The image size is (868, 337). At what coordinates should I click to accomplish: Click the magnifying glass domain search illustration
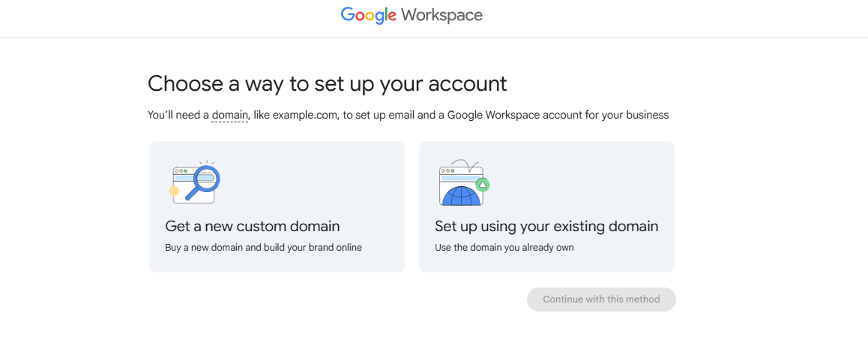(x=194, y=182)
